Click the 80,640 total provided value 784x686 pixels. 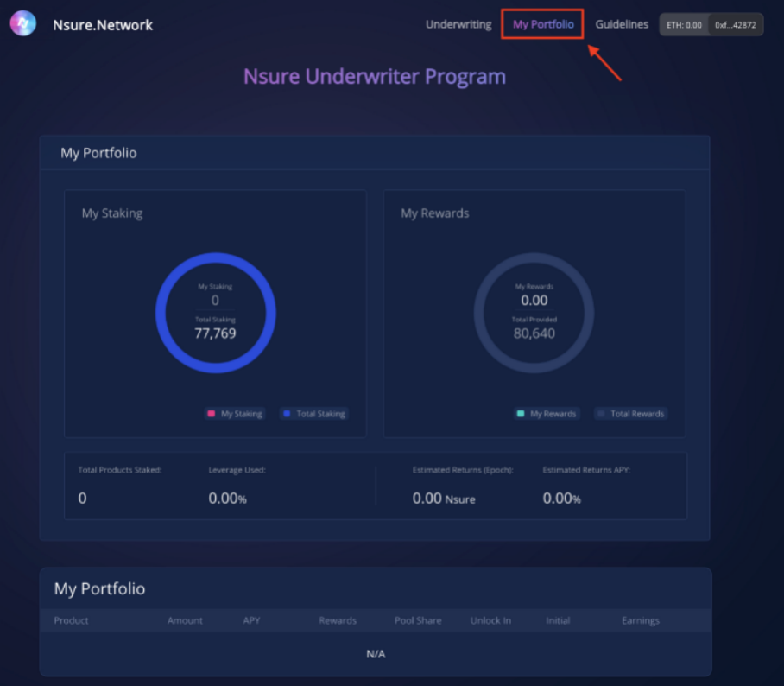pyautogui.click(x=534, y=333)
